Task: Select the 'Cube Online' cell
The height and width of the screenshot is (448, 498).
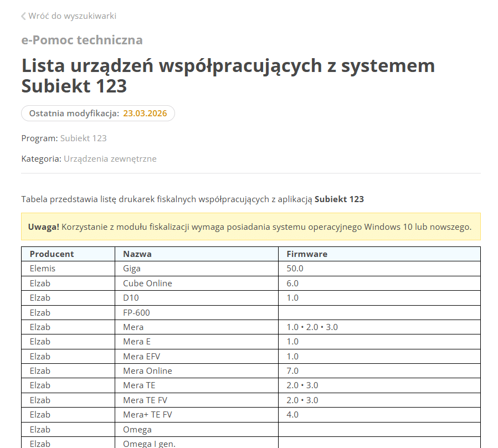Action: 197,283
